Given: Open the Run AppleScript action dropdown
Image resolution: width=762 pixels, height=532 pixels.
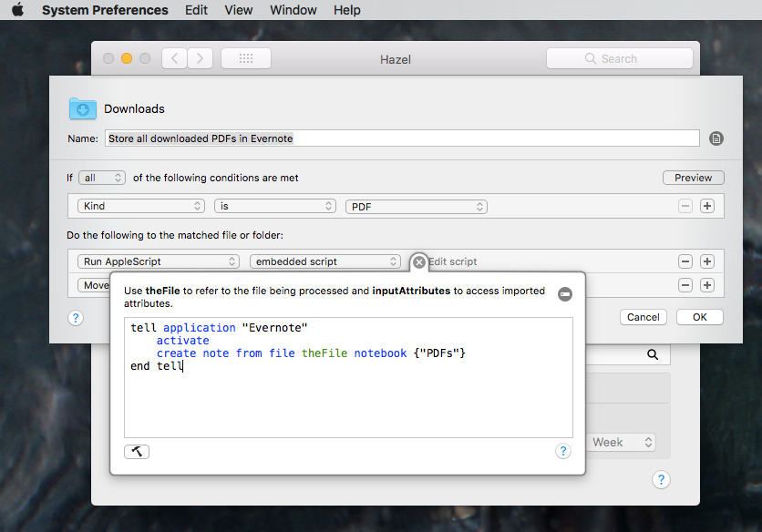Looking at the screenshot, I should click(159, 261).
